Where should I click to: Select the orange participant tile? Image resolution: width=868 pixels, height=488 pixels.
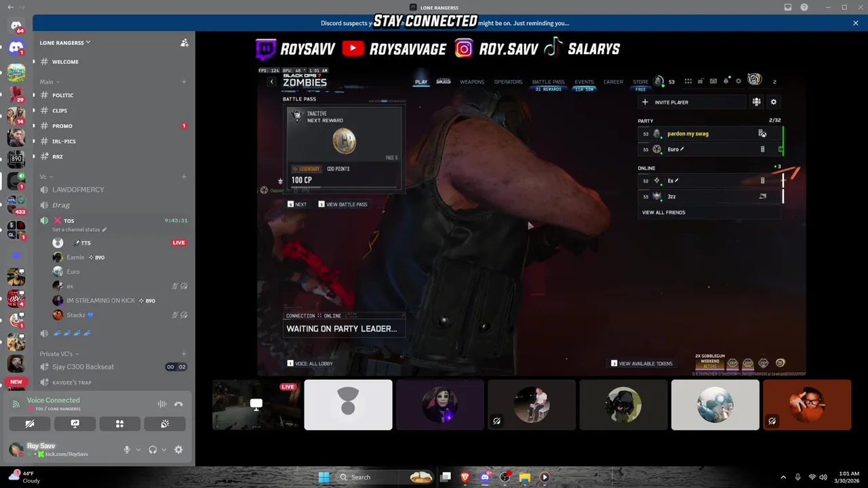807,405
